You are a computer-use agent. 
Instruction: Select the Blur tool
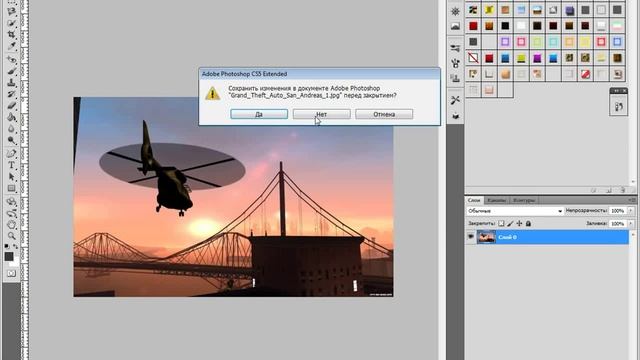(11, 129)
